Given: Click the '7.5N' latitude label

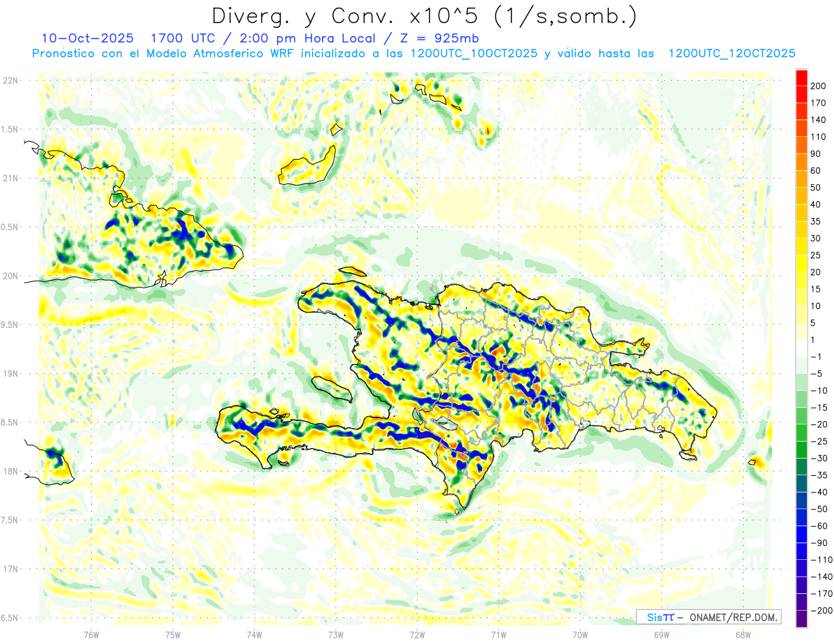Looking at the screenshot, I should [8, 520].
